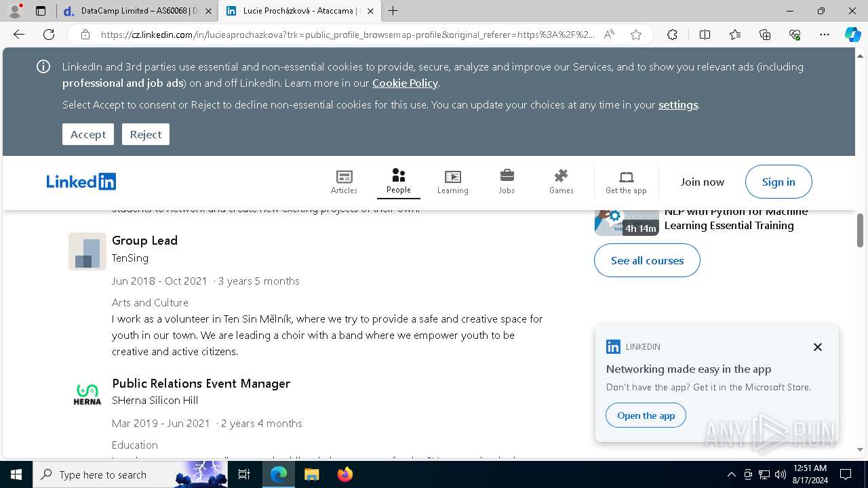
Task: Click the taskbar search box
Action: click(130, 474)
